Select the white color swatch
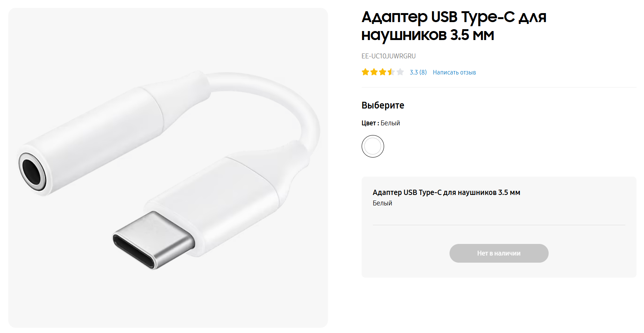 (x=373, y=146)
